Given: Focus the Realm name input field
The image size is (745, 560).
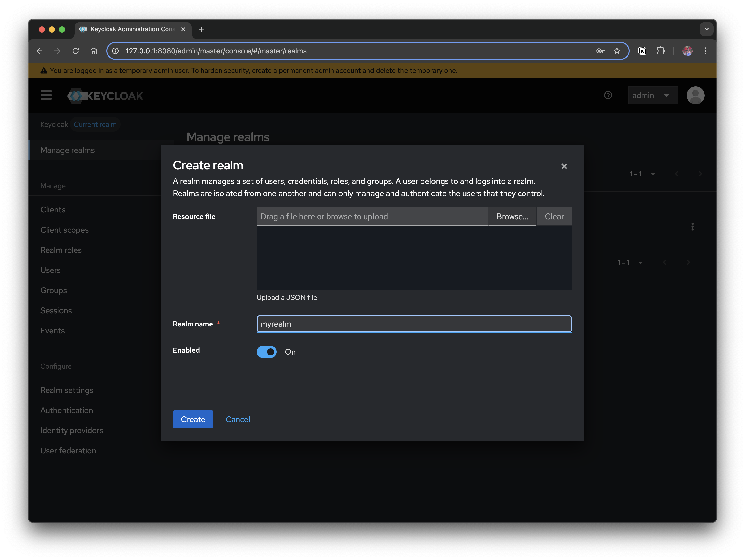Looking at the screenshot, I should [414, 324].
